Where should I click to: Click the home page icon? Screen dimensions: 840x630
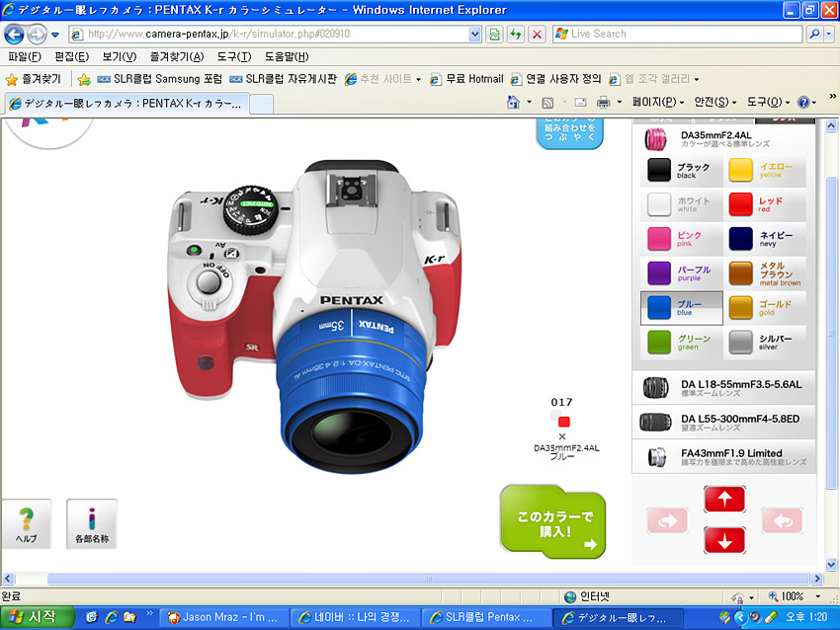(513, 103)
